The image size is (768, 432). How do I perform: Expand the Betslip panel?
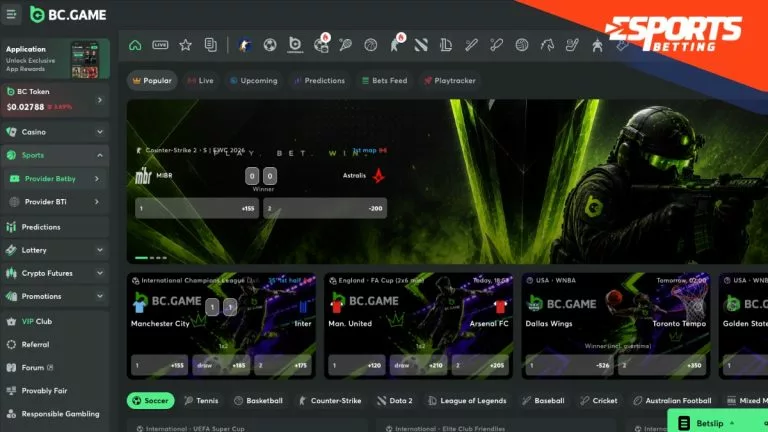pyautogui.click(x=718, y=423)
